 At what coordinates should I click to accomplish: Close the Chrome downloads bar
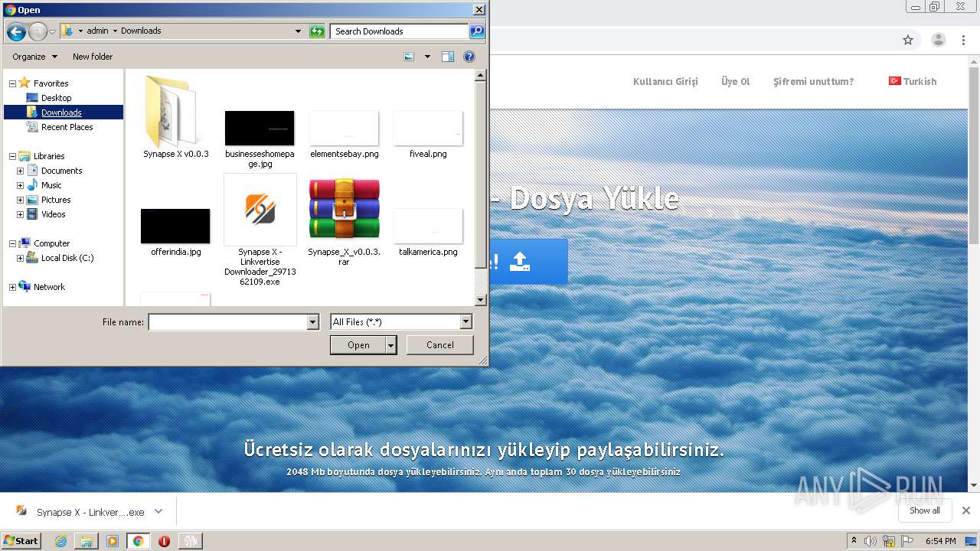(966, 510)
